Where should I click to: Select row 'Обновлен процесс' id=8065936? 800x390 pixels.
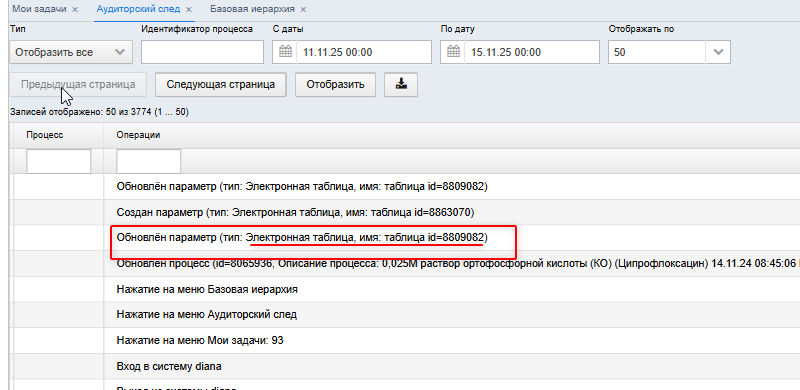(x=406, y=263)
